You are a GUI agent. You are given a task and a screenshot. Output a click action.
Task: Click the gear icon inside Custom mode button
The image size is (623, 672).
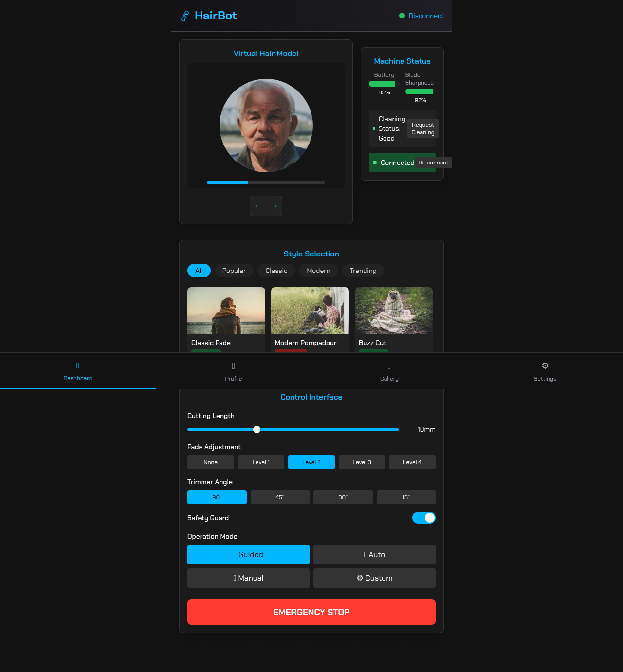point(360,578)
